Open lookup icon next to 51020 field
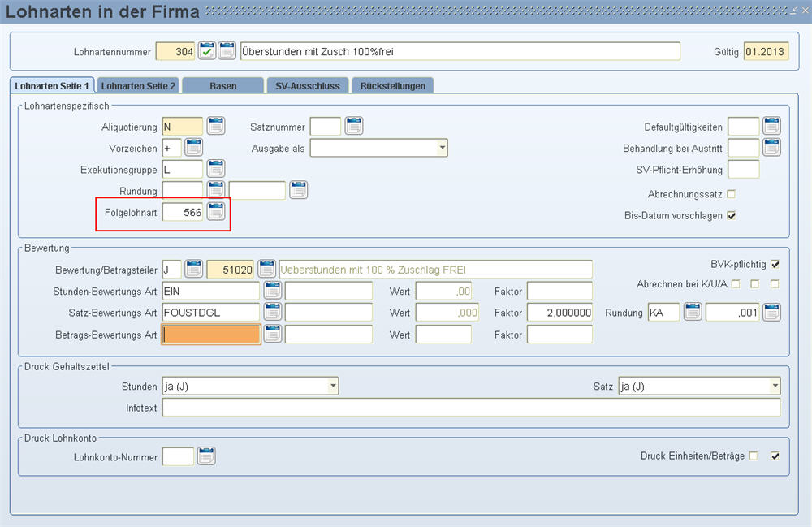 pos(266,269)
